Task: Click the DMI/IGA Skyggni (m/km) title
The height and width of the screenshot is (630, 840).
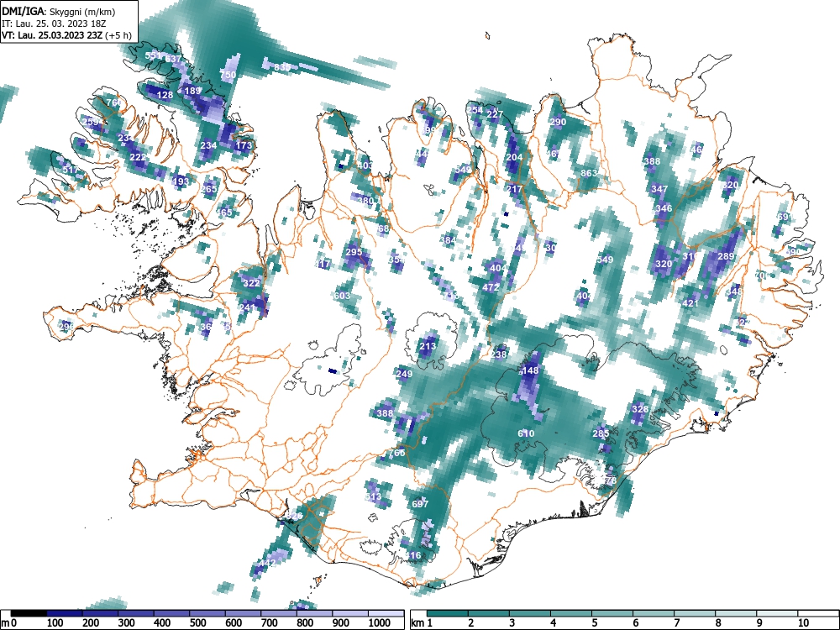Action: pos(59,11)
